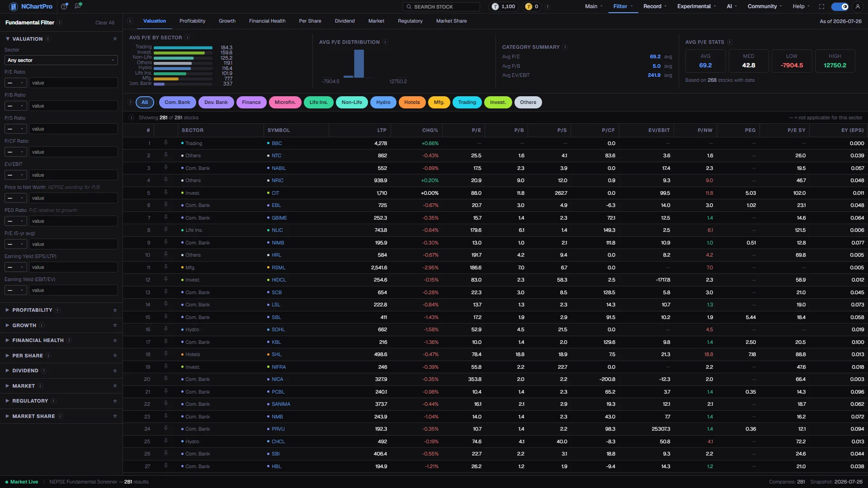Focus the Search Stock field
Viewport: 868px width, 488px height.
441,6
